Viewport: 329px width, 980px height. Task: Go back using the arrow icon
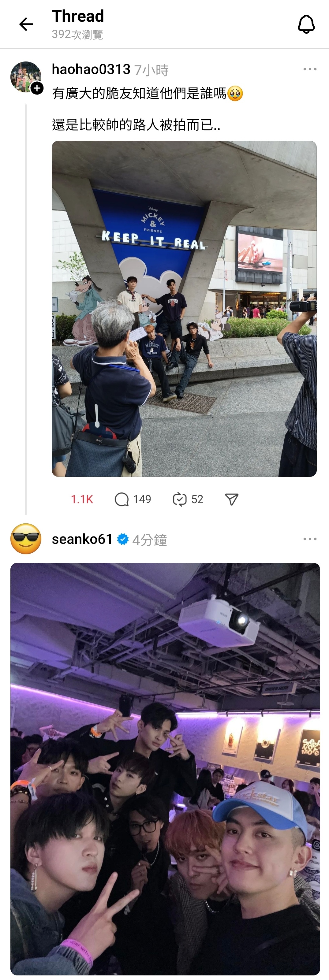tap(26, 24)
